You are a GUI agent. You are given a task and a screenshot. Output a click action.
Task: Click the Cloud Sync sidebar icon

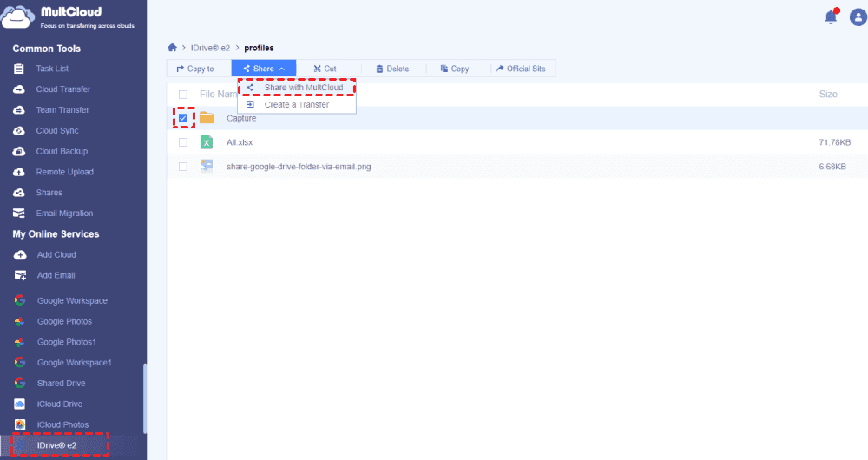pyautogui.click(x=19, y=131)
